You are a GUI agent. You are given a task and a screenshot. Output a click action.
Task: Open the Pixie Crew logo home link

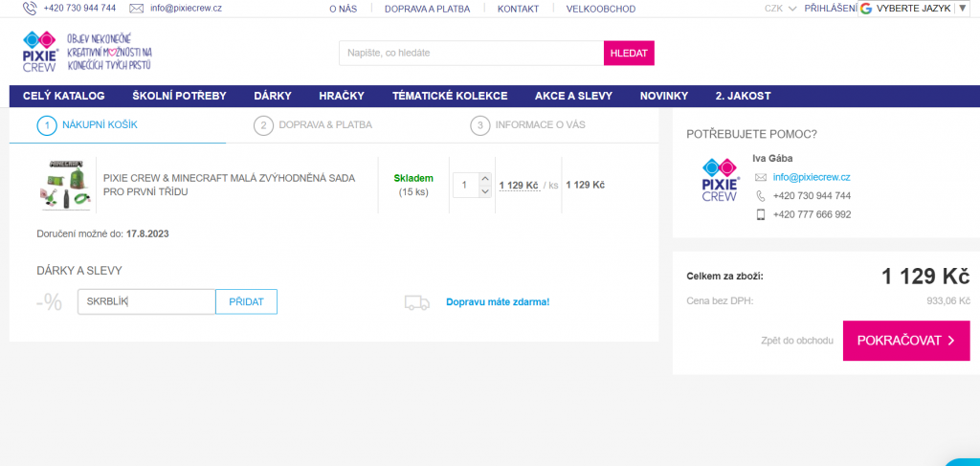40,53
